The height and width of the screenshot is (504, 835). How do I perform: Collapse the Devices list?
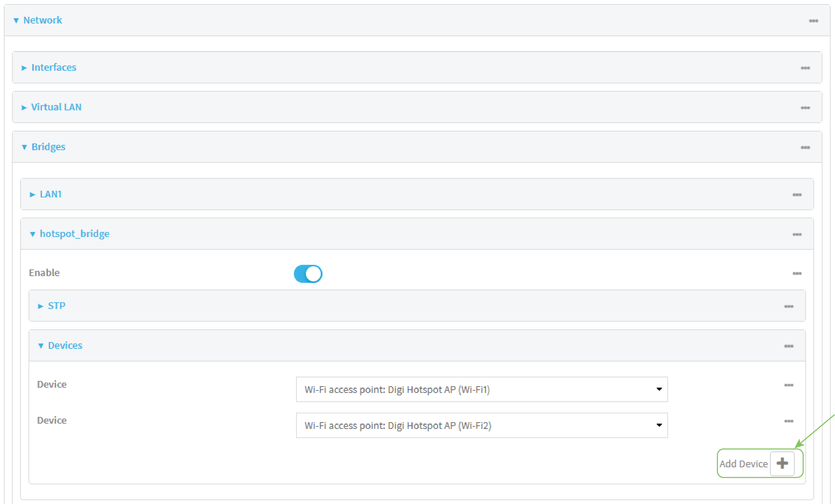click(65, 345)
